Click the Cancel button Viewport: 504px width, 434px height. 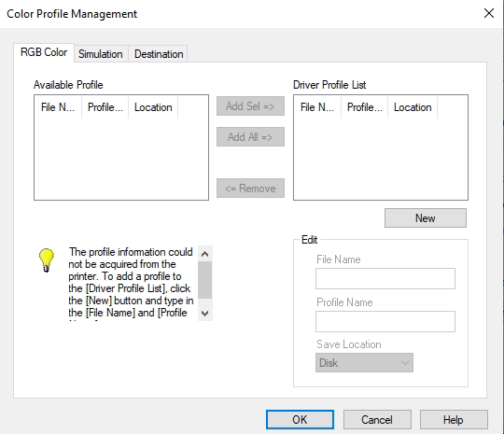(x=377, y=420)
